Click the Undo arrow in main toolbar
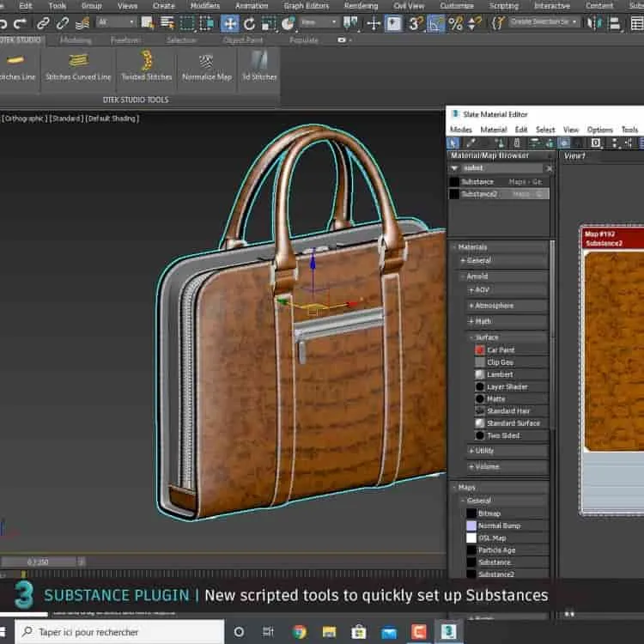The image size is (644, 644). pyautogui.click(x=3, y=23)
